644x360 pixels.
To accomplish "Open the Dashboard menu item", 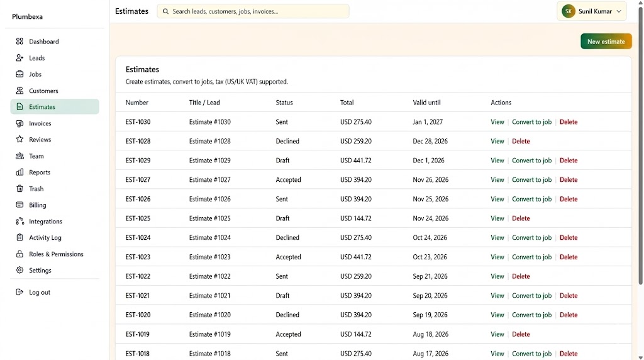I will (x=55, y=42).
